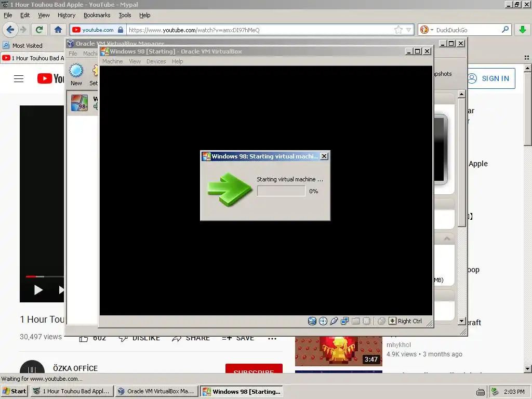The height and width of the screenshot is (399, 532).
Task: Open the File menu in VirtualBox Manager
Action: pos(73,54)
